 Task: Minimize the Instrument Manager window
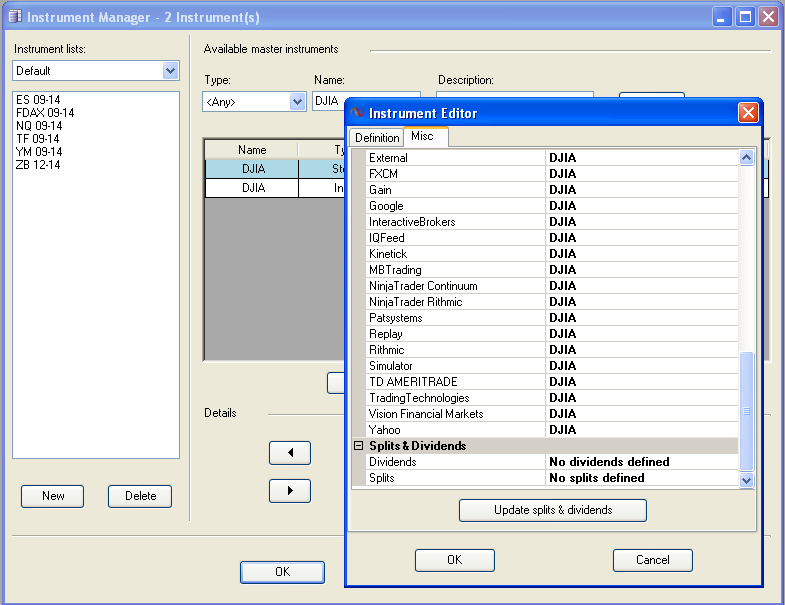(721, 17)
